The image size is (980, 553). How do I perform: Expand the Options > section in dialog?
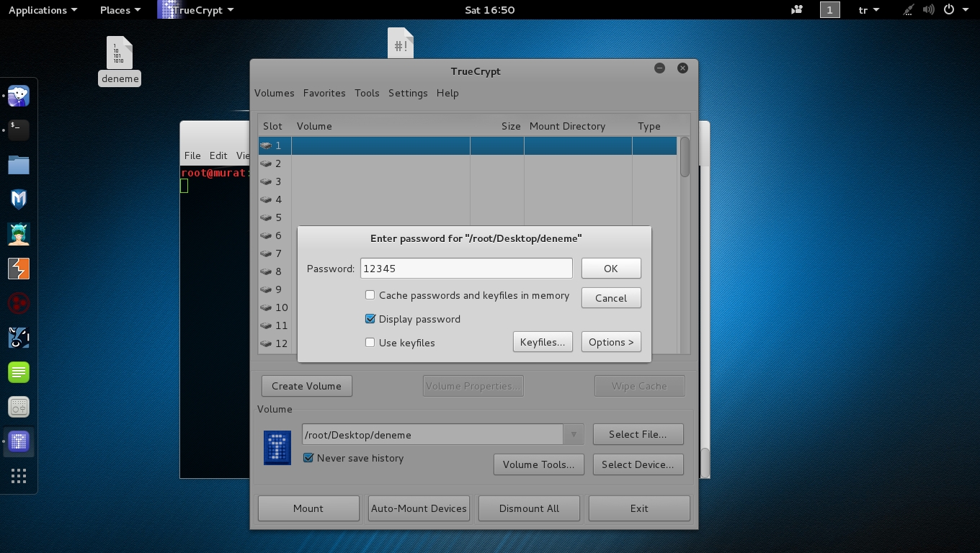click(x=611, y=342)
